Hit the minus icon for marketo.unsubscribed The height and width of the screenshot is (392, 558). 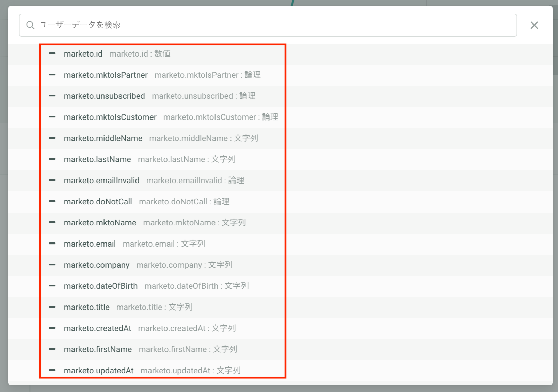coord(52,96)
